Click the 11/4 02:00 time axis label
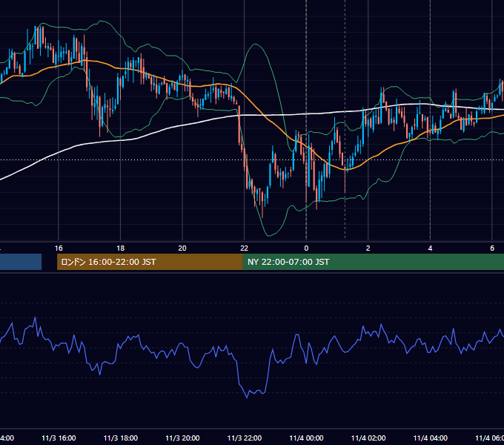 (368, 438)
